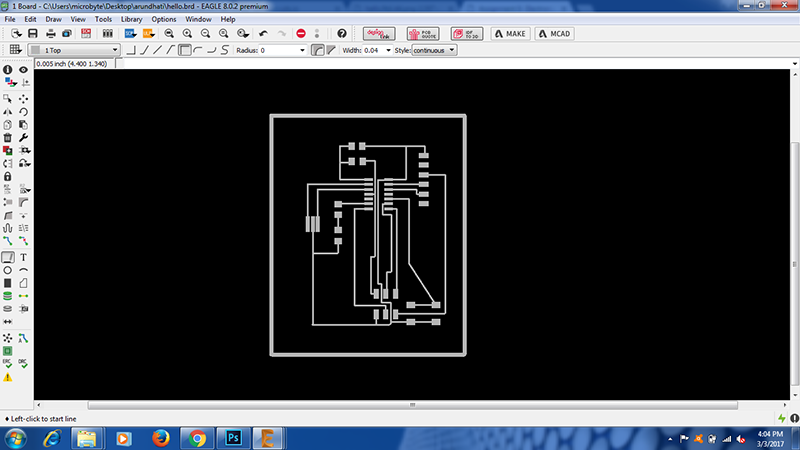Open the View menu

pos(78,19)
